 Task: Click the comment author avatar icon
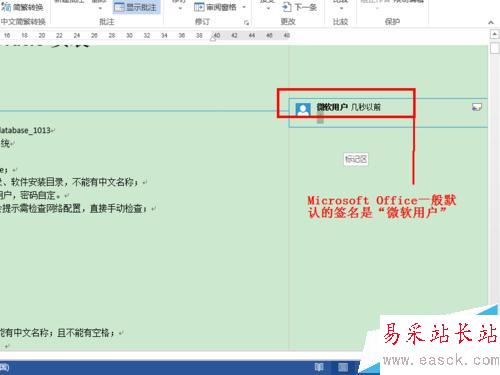click(x=303, y=109)
